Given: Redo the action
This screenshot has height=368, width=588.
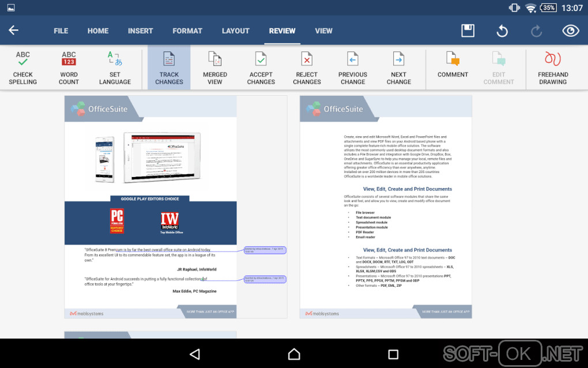Looking at the screenshot, I should click(x=536, y=31).
